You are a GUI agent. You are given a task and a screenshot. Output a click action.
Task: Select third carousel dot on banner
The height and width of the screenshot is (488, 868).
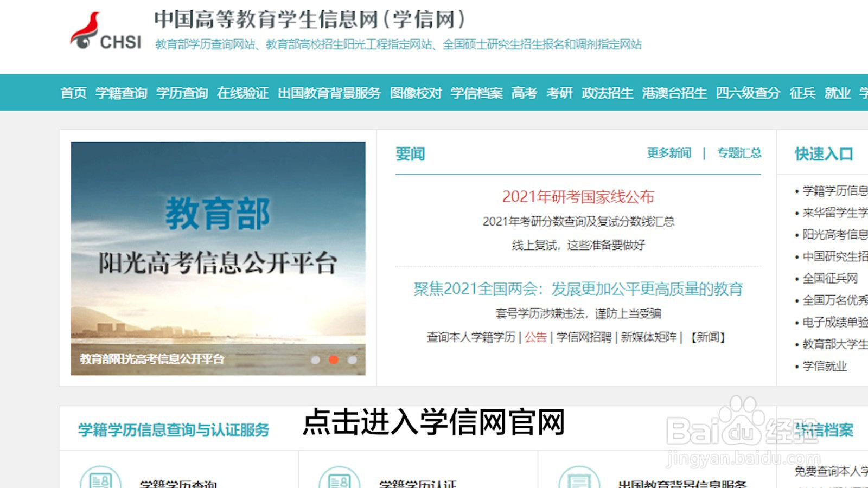(352, 359)
